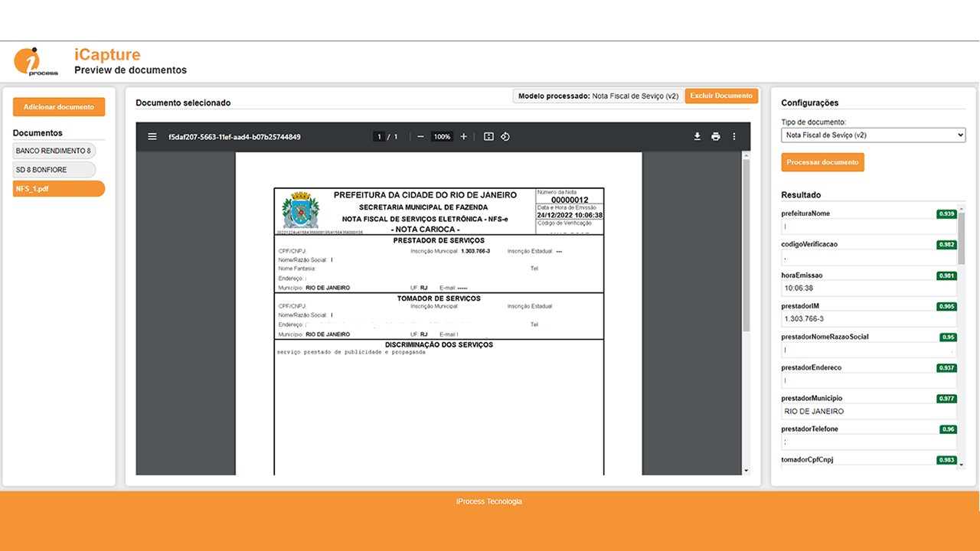980x551 pixels.
Task: Rotate the document with the rotate icon
Action: [x=505, y=137]
